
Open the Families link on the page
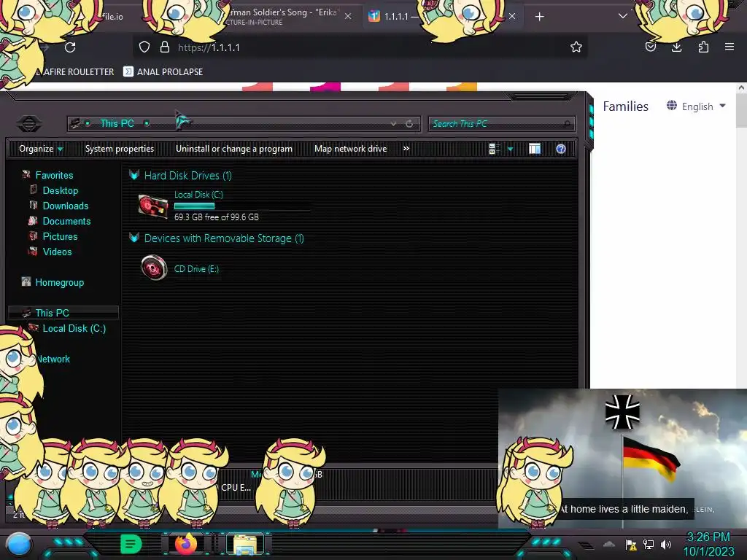625,106
